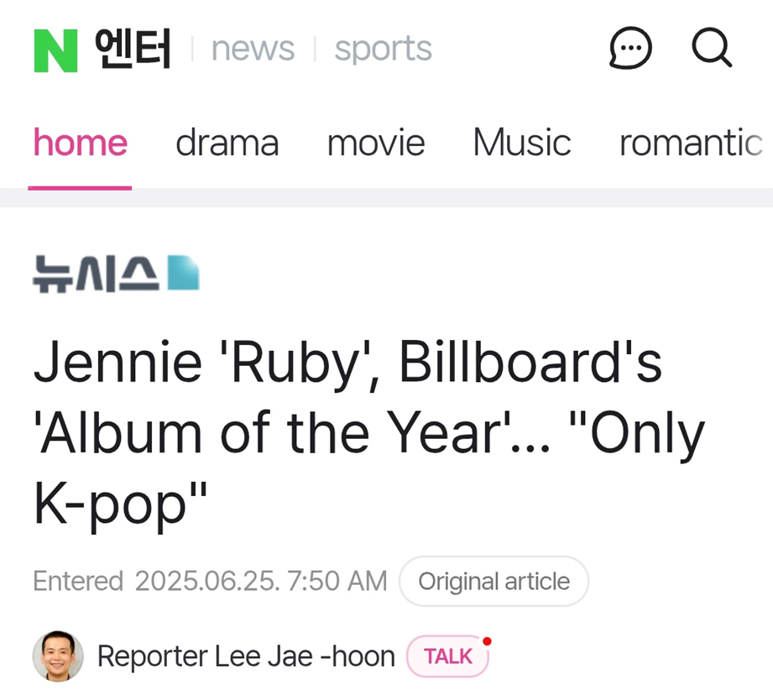The height and width of the screenshot is (700, 773).
Task: Click the pink TALK button
Action: pos(447,656)
